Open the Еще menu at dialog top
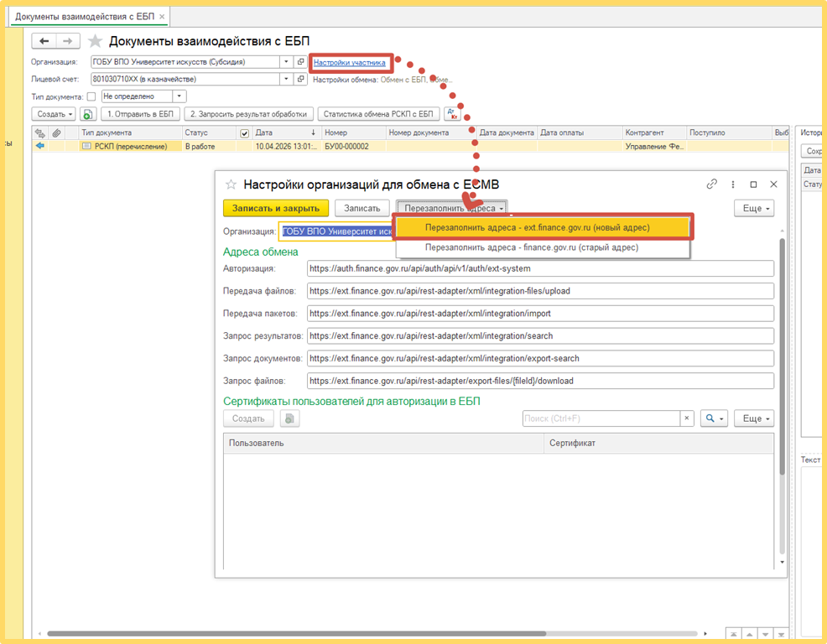Screen dimensions: 827x644 coord(754,208)
